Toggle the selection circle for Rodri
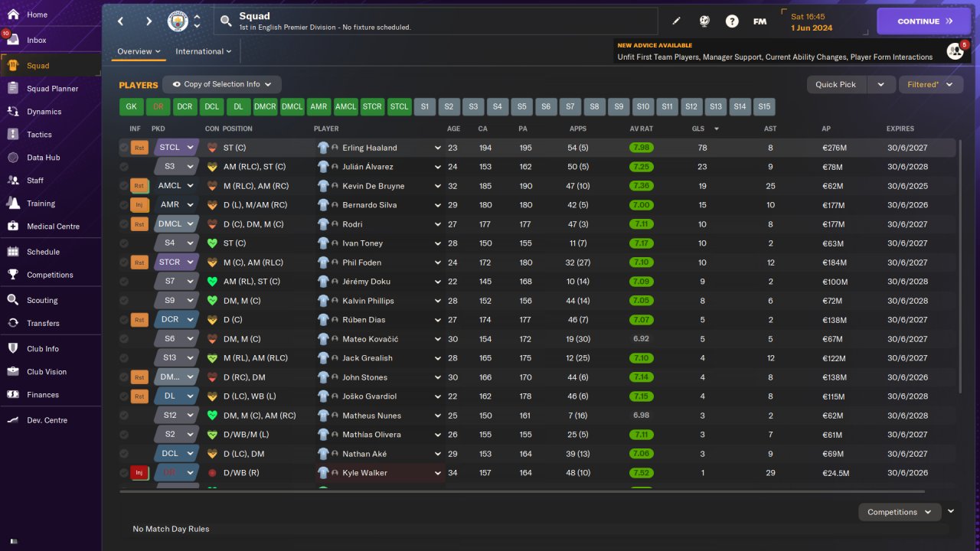 124,224
